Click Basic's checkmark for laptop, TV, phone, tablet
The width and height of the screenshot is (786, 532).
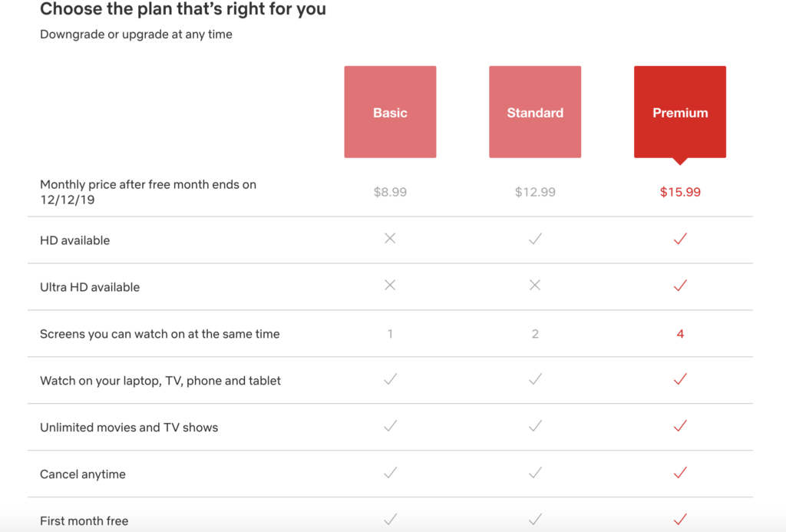click(390, 379)
